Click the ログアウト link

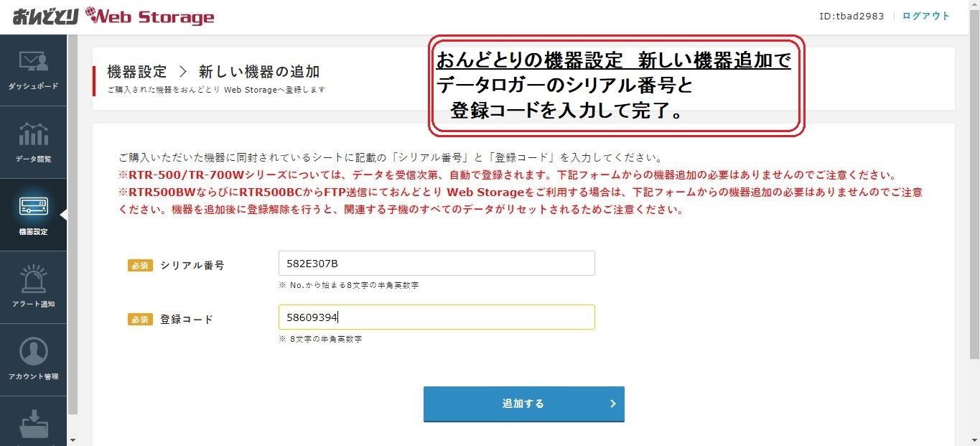(926, 16)
